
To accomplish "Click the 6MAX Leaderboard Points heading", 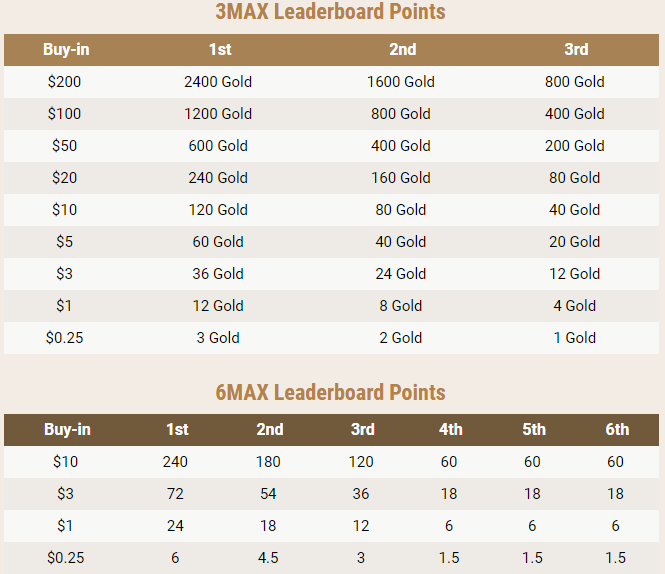I will 331,392.
